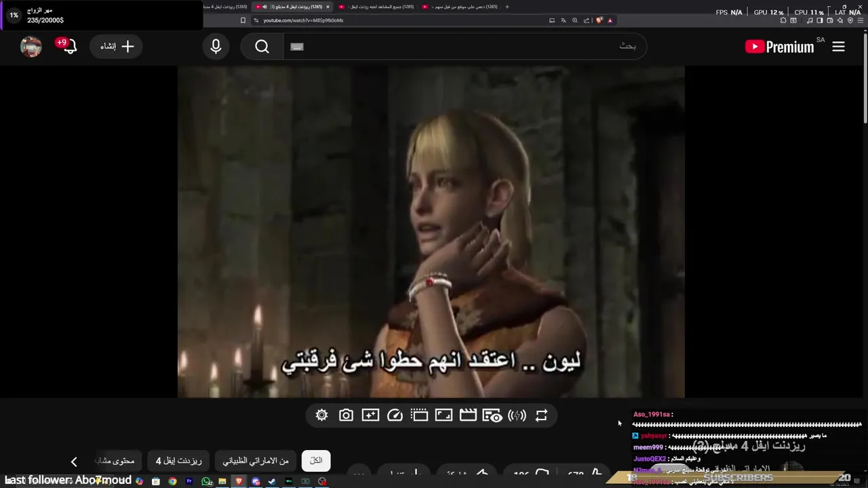Open WhatsApp from the taskbar
Viewport: 868px width, 488px height.
[206, 481]
